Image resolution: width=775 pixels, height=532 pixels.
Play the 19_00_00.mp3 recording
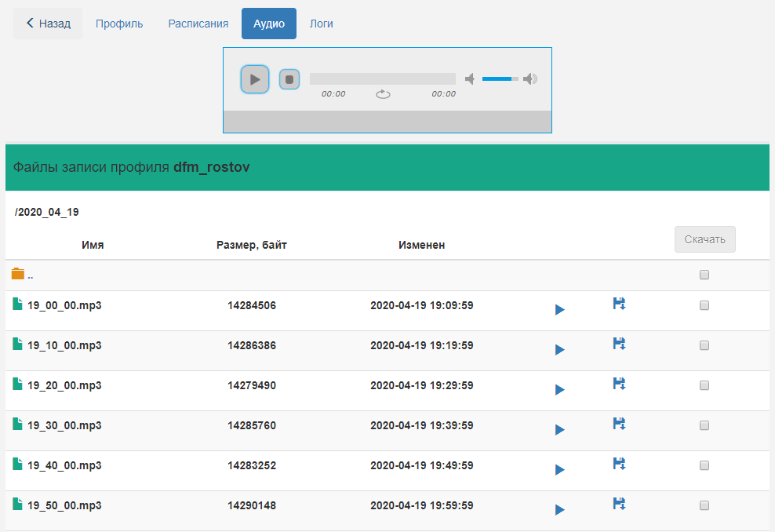point(559,310)
